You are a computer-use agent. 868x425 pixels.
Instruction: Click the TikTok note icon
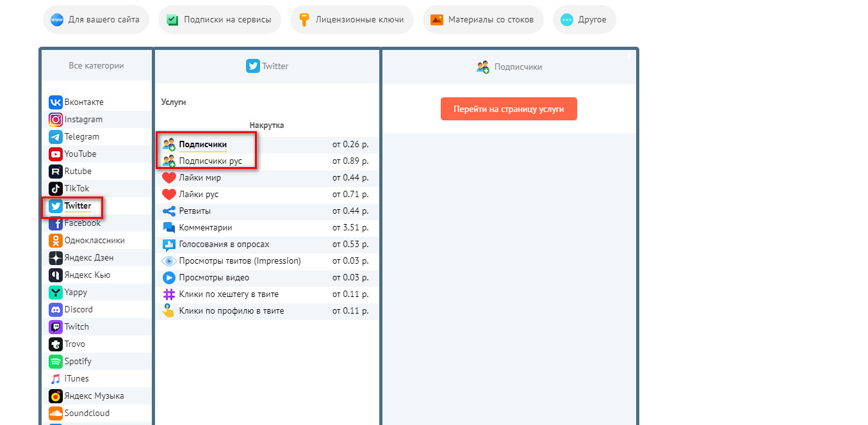(x=56, y=189)
